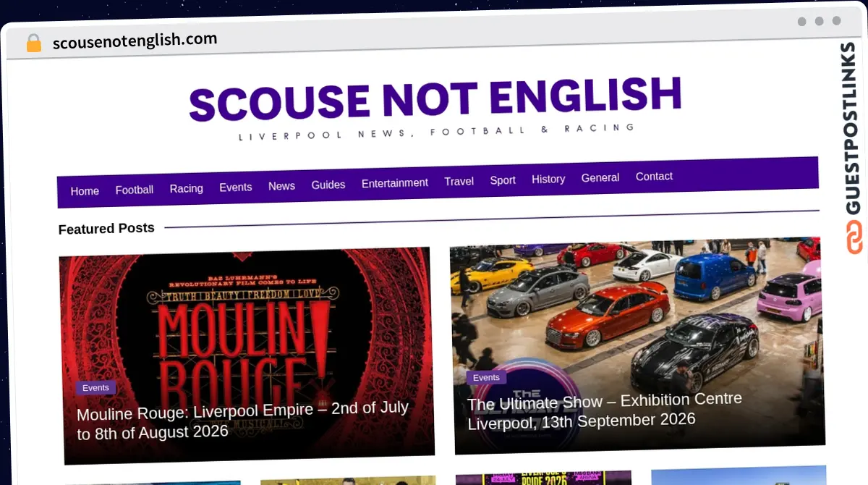Open the Events menu item
Screen dimensions: 868x485
point(236,187)
